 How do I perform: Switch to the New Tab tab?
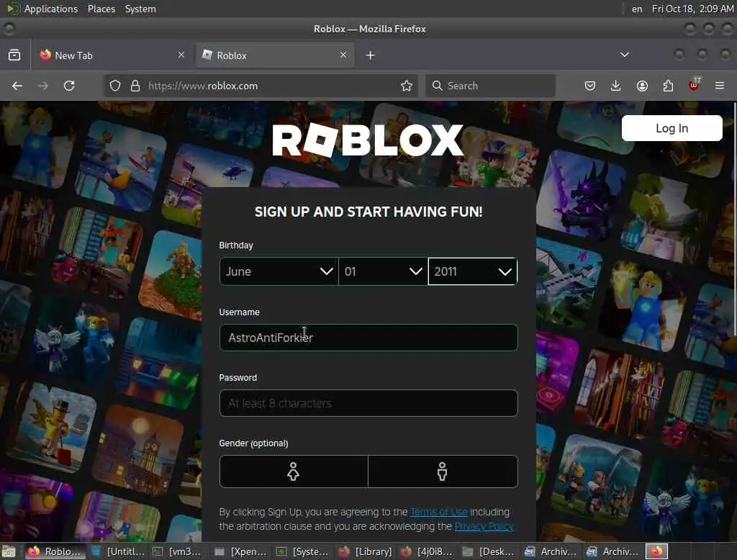(112, 55)
